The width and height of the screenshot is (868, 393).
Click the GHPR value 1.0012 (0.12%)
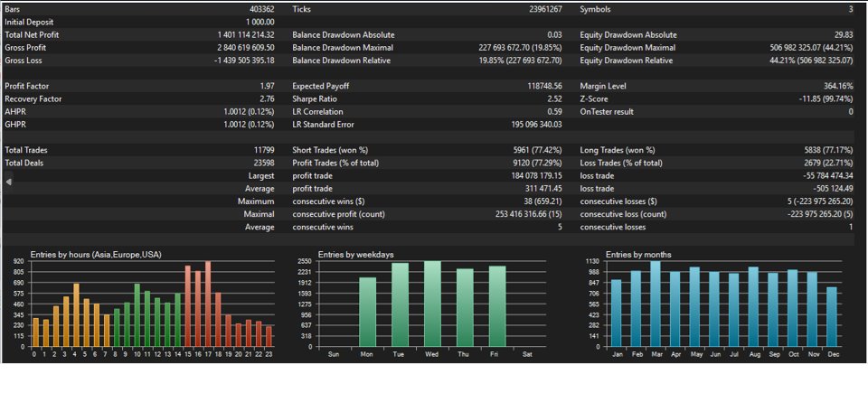[x=250, y=125]
